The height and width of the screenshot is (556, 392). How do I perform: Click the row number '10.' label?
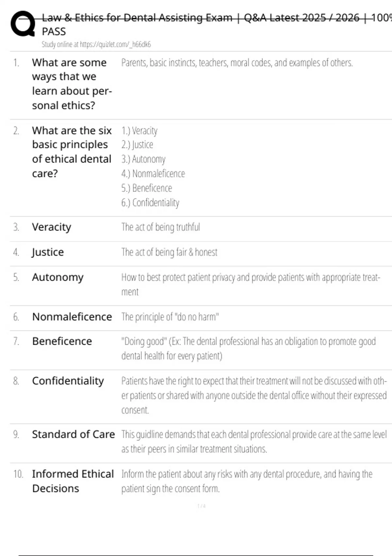pyautogui.click(x=18, y=474)
